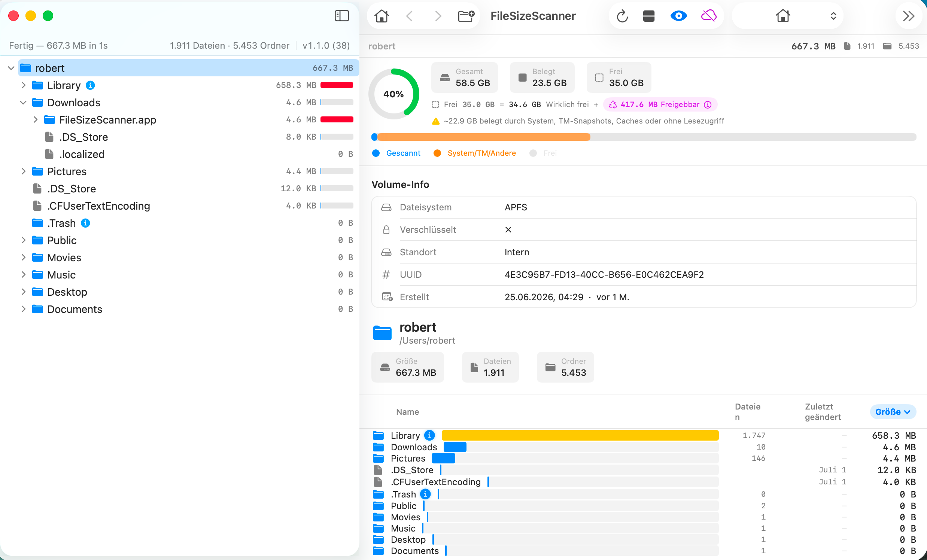This screenshot has height=560, width=927.
Task: Click the UUID value text
Action: point(604,274)
